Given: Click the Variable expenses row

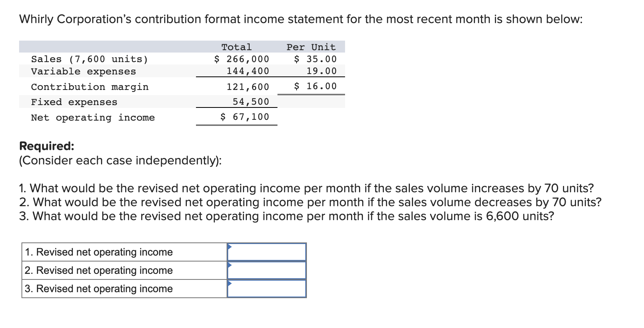Looking at the screenshot, I should [83, 72].
